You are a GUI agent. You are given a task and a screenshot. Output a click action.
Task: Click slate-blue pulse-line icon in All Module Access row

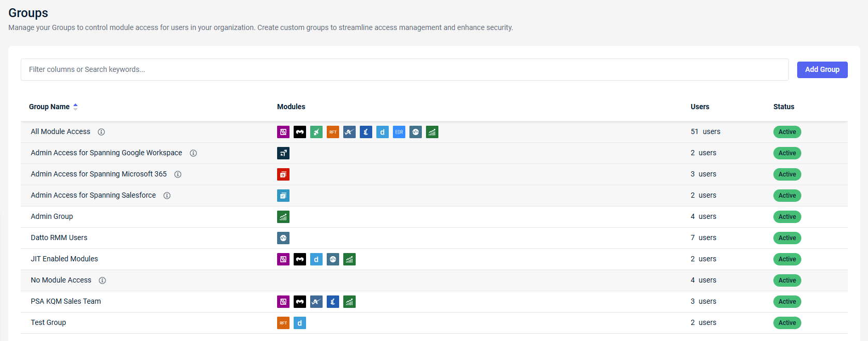pos(349,132)
